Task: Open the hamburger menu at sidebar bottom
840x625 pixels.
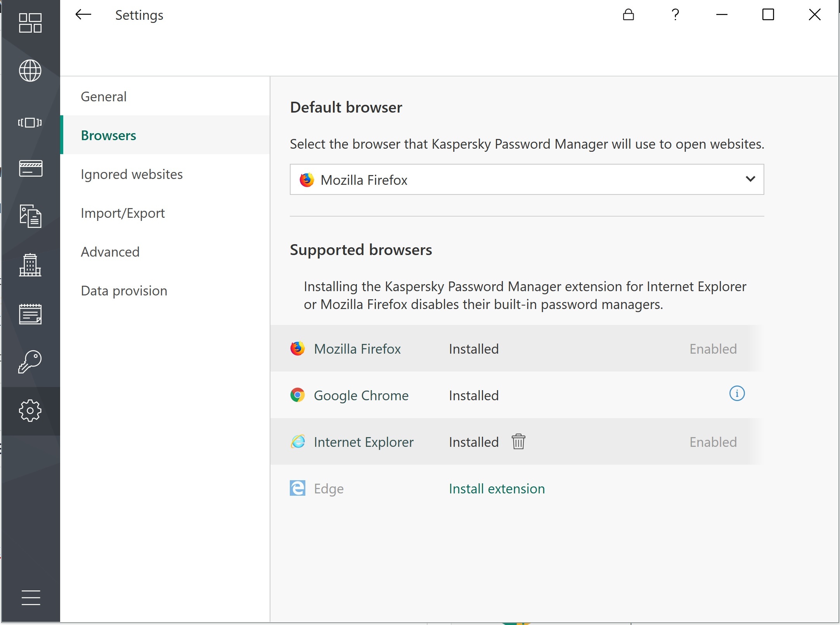Action: [x=31, y=597]
